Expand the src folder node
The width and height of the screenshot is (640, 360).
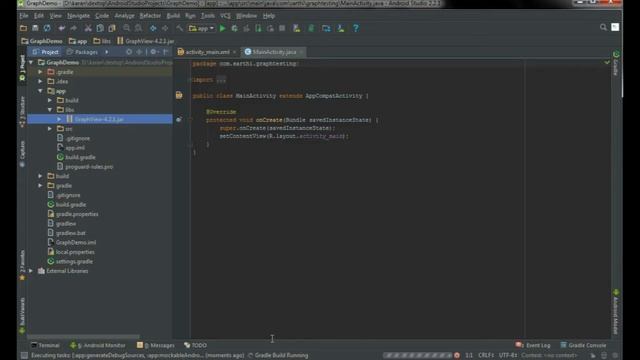tap(50, 129)
